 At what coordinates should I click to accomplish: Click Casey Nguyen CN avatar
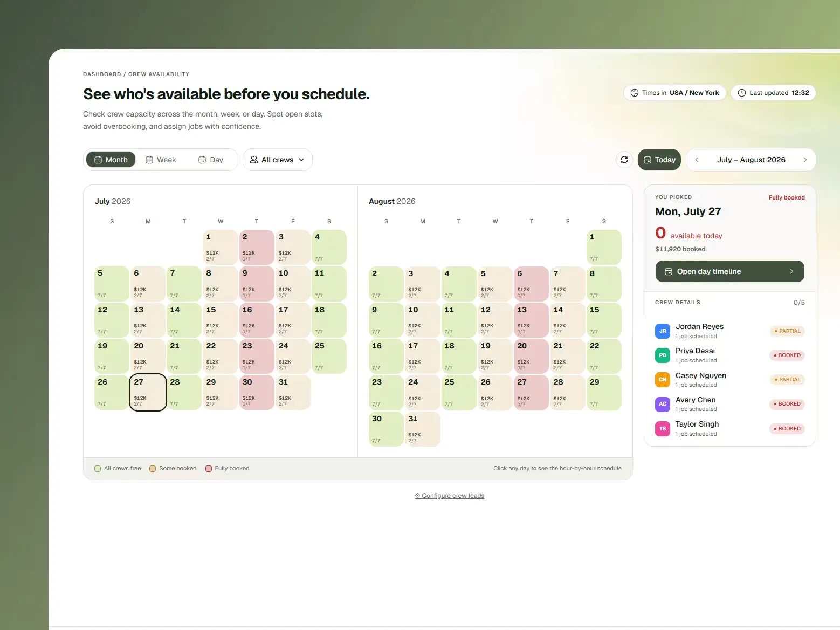(x=663, y=380)
